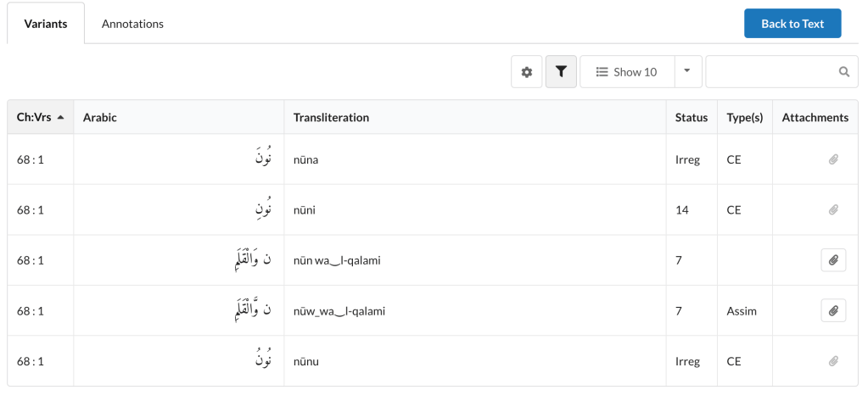Sort by the Status column header
Image resolution: width=868 pixels, height=401 pixels.
[x=691, y=118]
